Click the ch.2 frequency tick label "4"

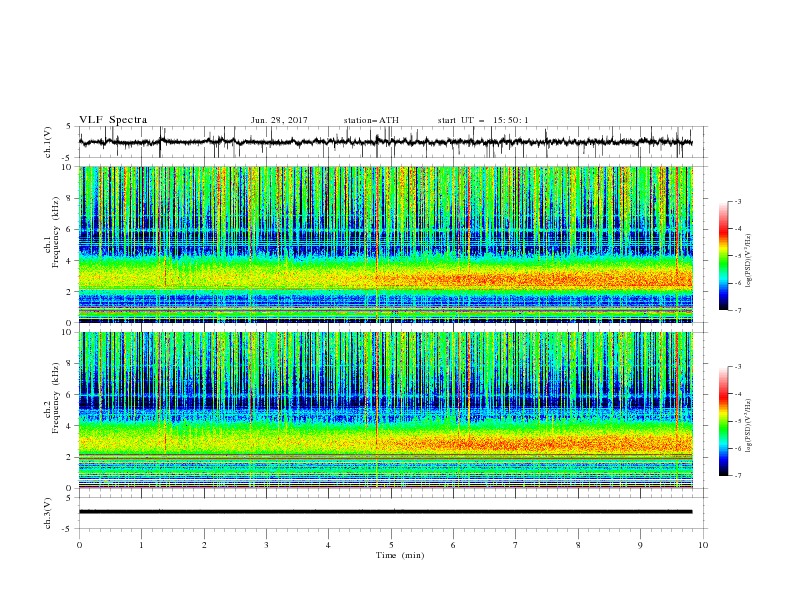click(70, 426)
